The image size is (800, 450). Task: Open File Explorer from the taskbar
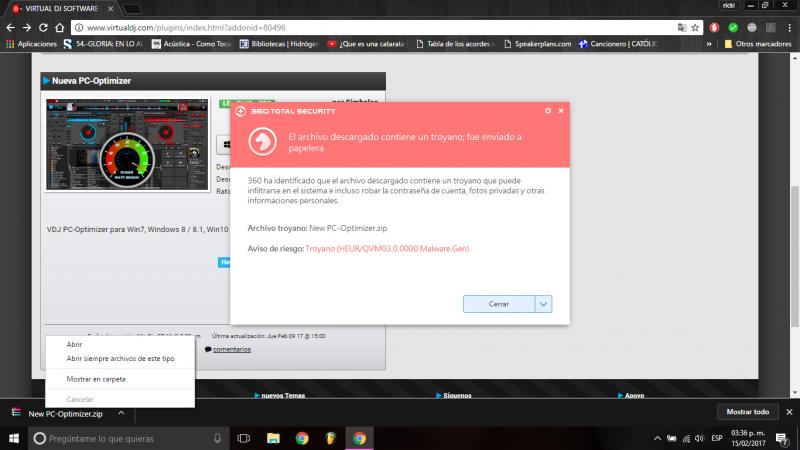click(x=273, y=438)
